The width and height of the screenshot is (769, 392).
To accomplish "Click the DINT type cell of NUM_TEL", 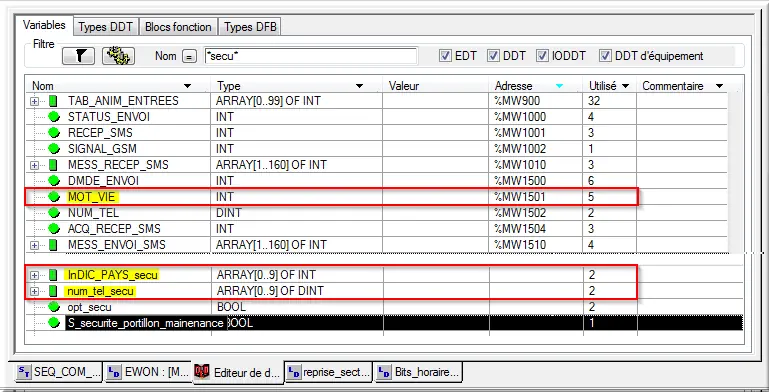I will (297, 213).
